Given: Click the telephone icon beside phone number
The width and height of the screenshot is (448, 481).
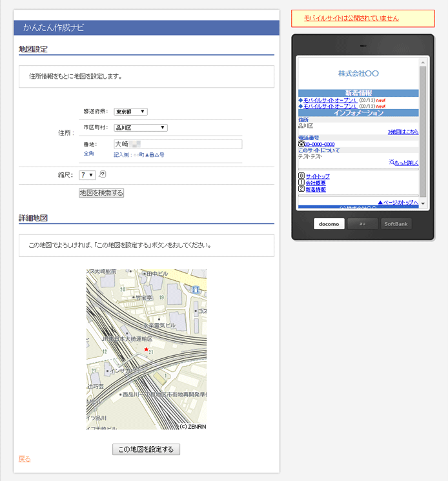Looking at the screenshot, I should click(301, 144).
